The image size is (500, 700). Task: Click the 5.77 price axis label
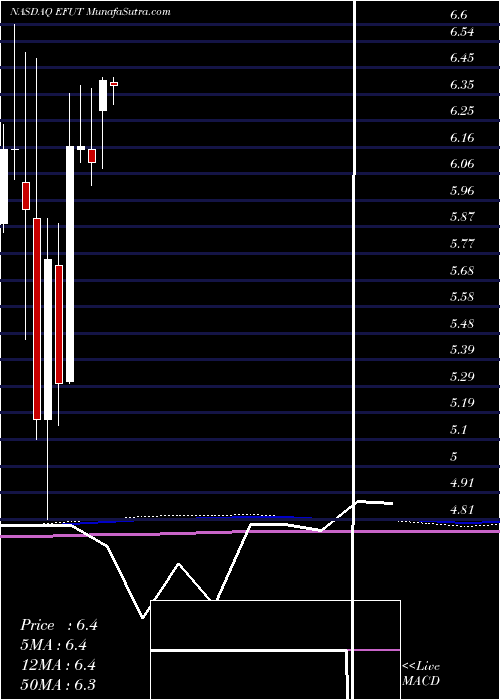click(x=462, y=244)
